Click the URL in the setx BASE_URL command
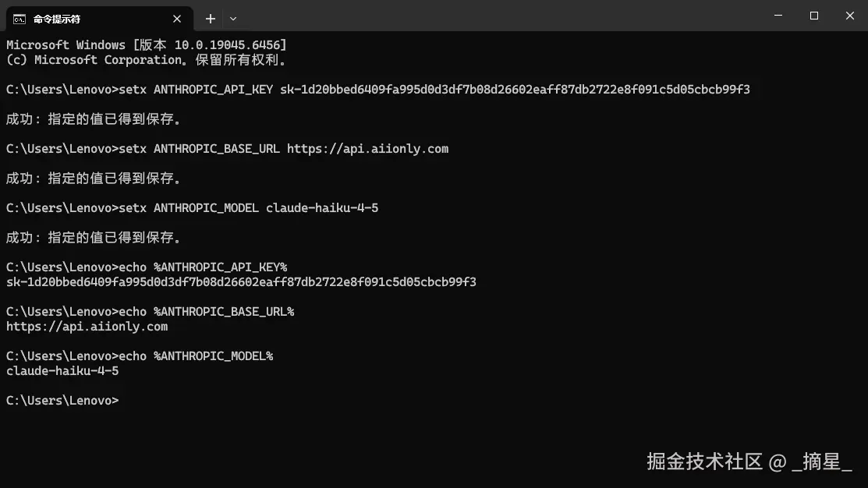Viewport: 868px width, 488px height. 367,149
